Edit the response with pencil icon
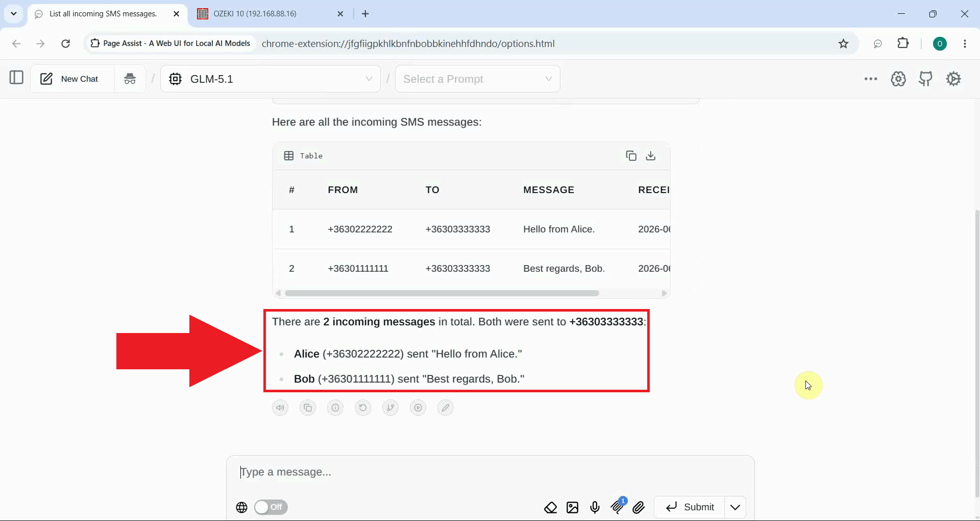980x521 pixels. (x=446, y=408)
